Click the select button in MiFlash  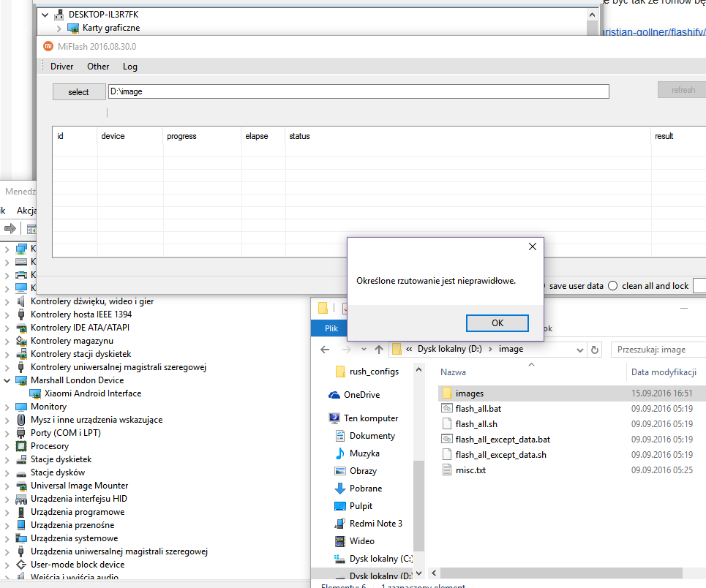78,91
